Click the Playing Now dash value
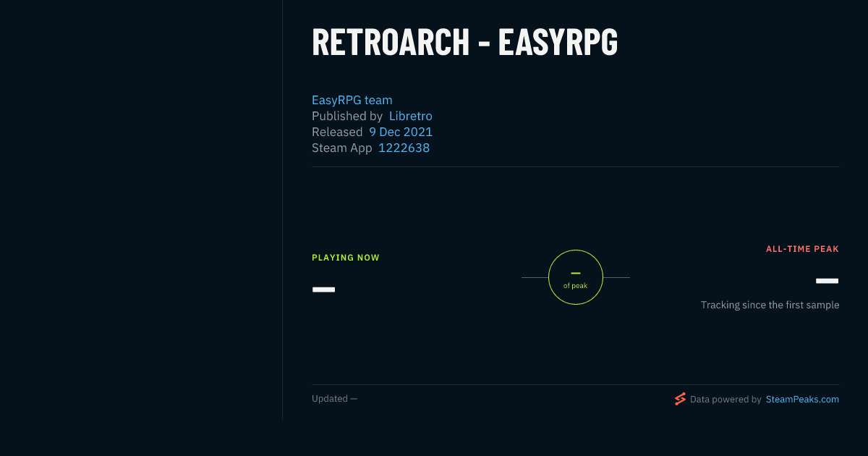The width and height of the screenshot is (868, 456). (x=323, y=290)
